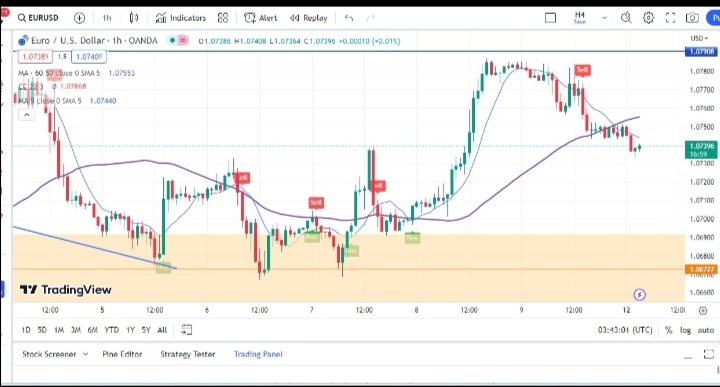Open the indicator templates grid icon
This screenshot has width=720, height=387.
coord(223,18)
